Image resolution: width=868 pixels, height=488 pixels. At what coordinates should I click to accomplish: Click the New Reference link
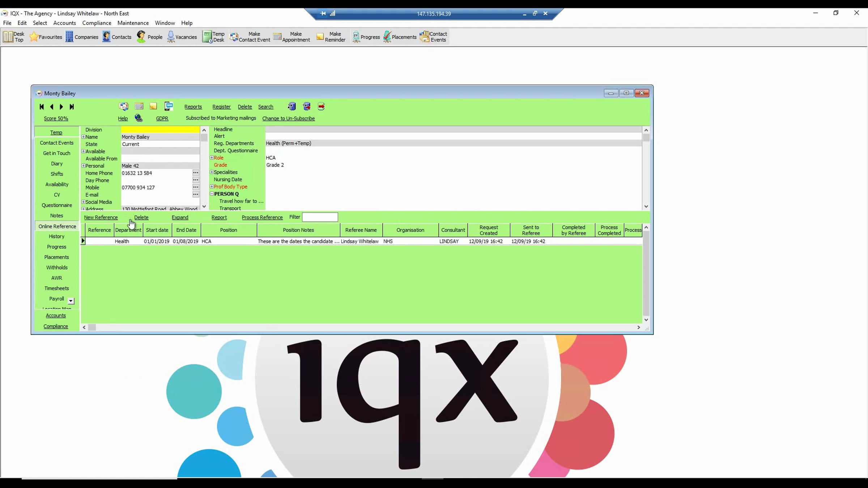point(101,217)
